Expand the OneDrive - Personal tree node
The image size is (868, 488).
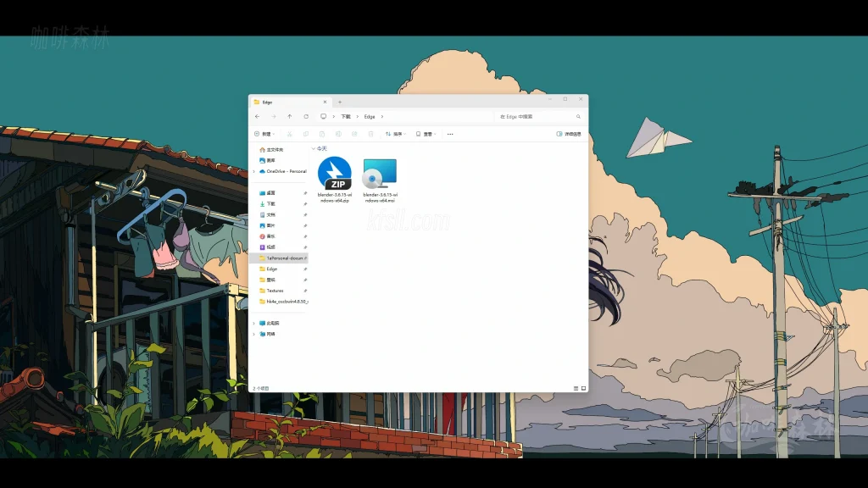pyautogui.click(x=253, y=171)
